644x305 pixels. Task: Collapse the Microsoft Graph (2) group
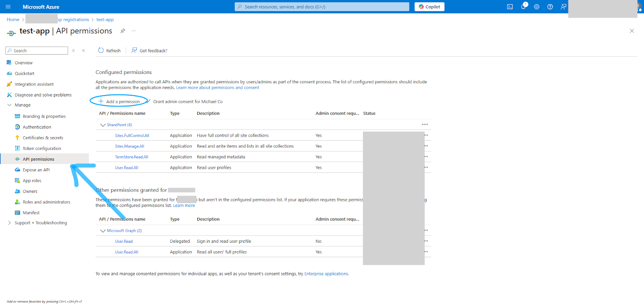103,231
